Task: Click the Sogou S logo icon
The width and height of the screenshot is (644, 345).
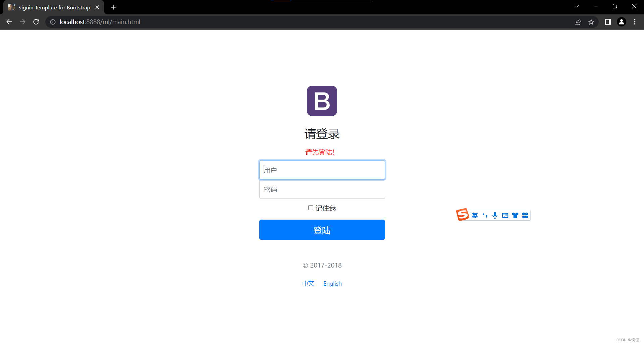Action: tap(463, 215)
